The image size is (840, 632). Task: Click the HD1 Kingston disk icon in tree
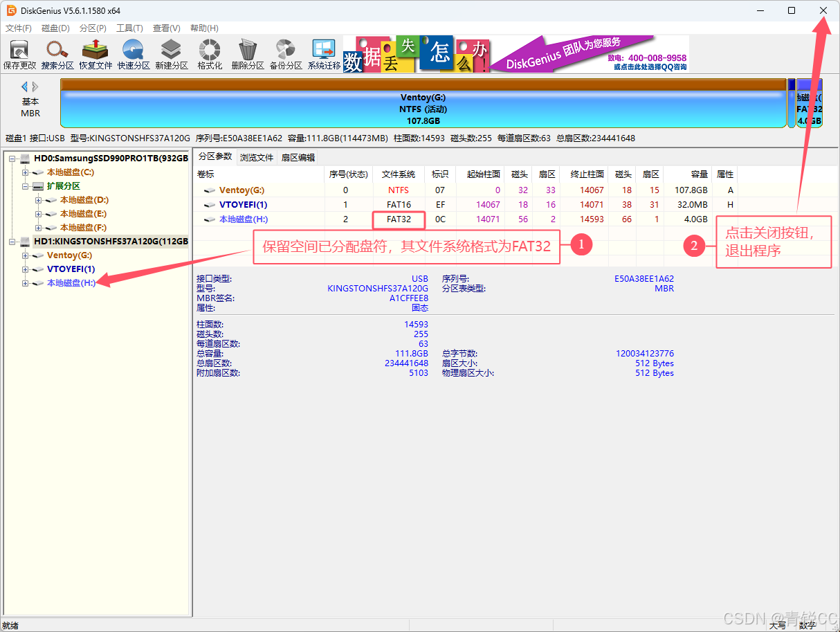pyautogui.click(x=26, y=242)
